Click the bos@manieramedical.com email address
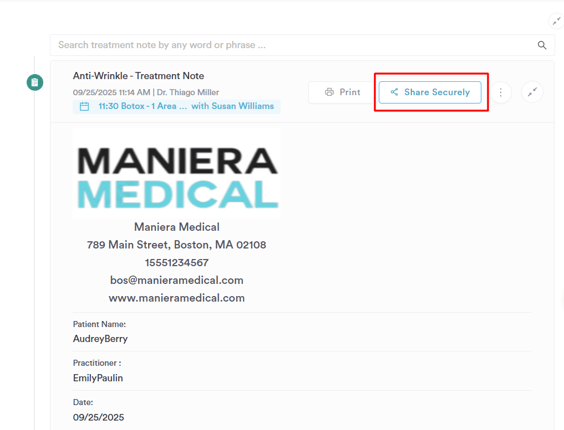Viewport: 564px width, 430px height. (177, 280)
